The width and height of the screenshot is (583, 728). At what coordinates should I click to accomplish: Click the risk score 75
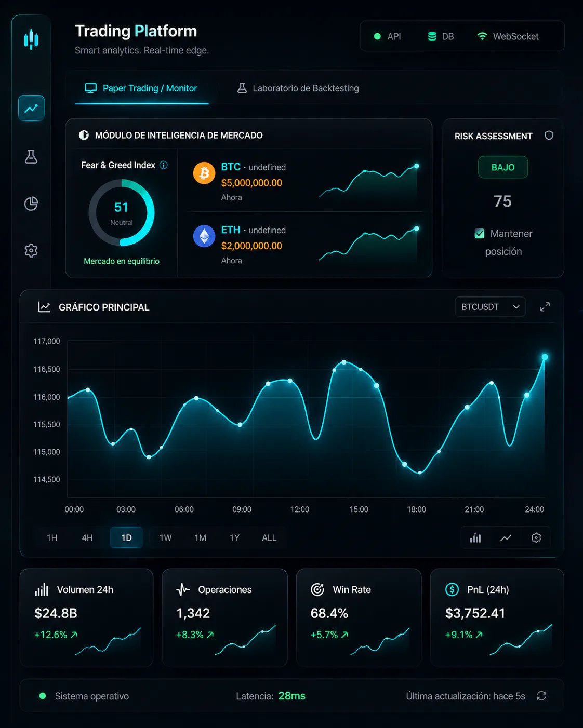502,201
